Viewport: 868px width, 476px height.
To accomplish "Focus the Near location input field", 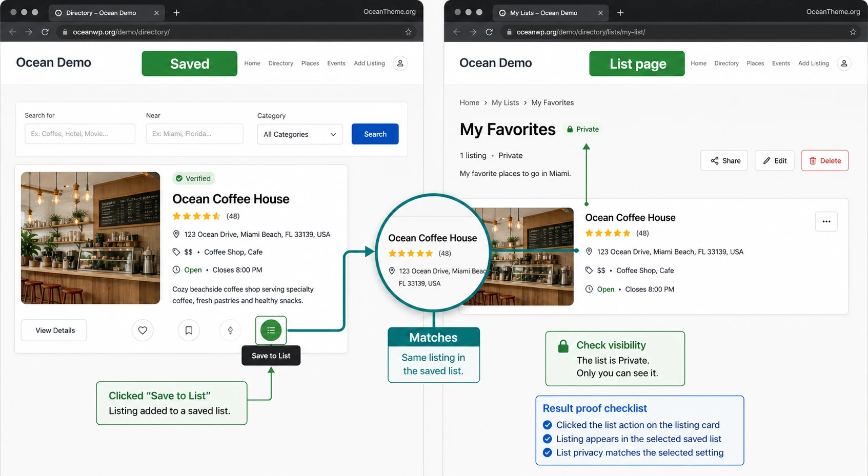I will pos(195,134).
